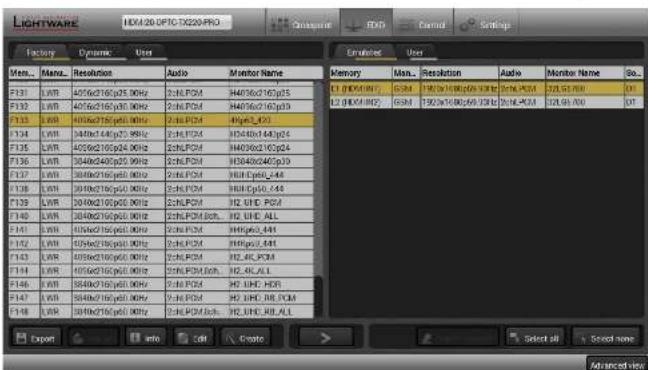Select the User tab in right panel

[x=415, y=53]
